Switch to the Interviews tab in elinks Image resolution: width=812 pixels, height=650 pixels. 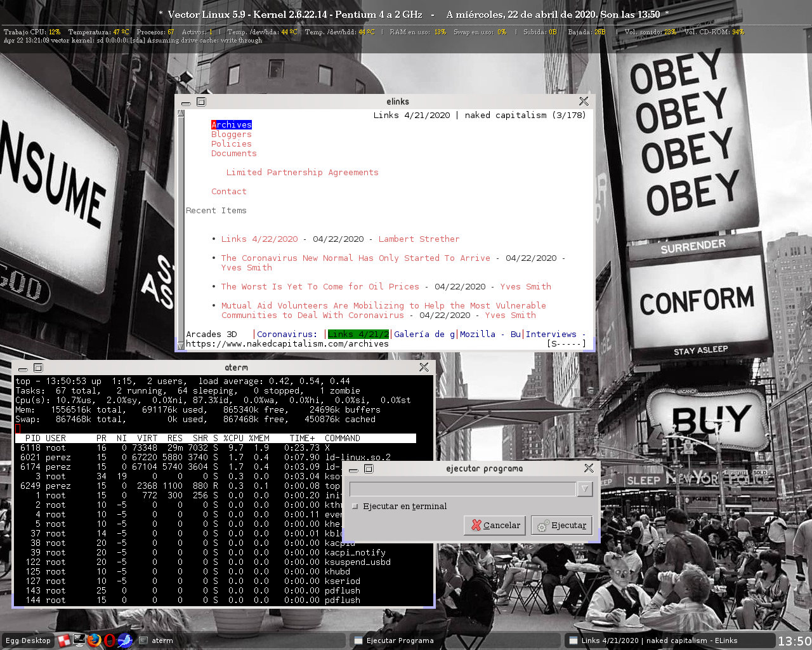click(551, 335)
